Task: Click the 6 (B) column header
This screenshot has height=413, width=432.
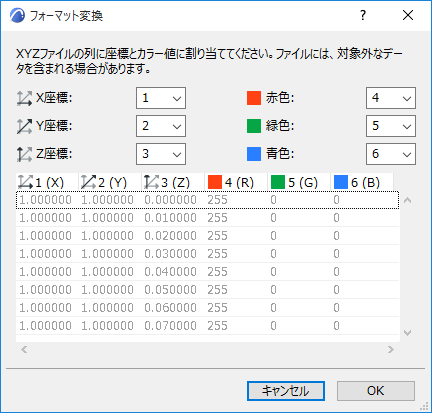Action: point(362,182)
